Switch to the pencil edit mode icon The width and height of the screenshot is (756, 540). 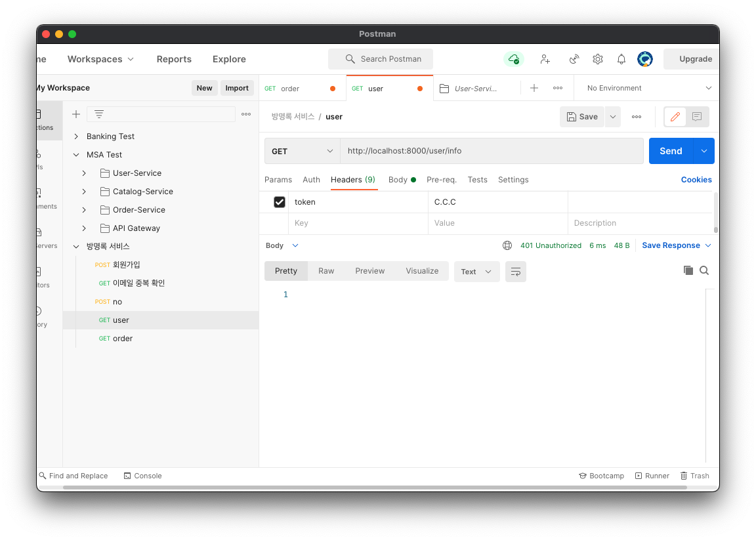pyautogui.click(x=675, y=117)
